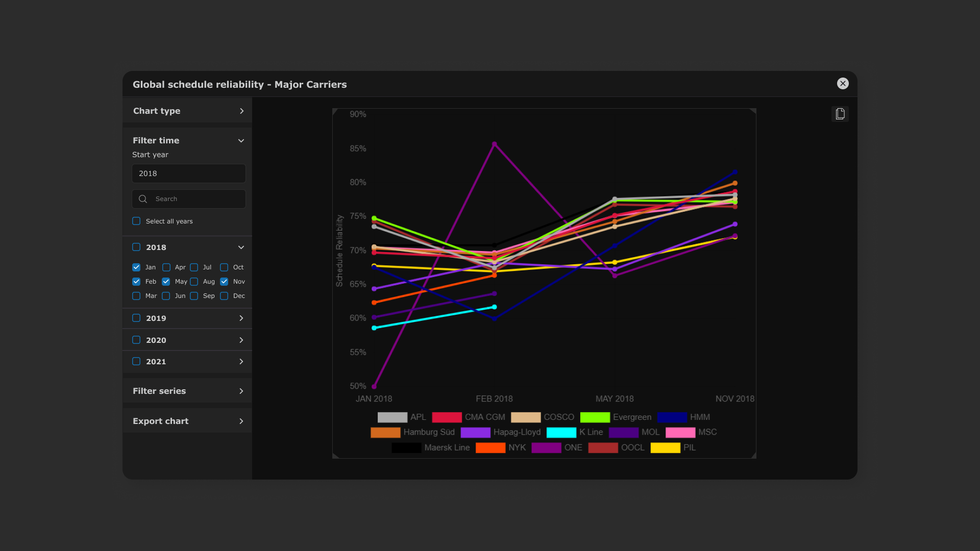Click the search magnifier icon
Image resolution: width=980 pixels, height=551 pixels.
pos(143,199)
